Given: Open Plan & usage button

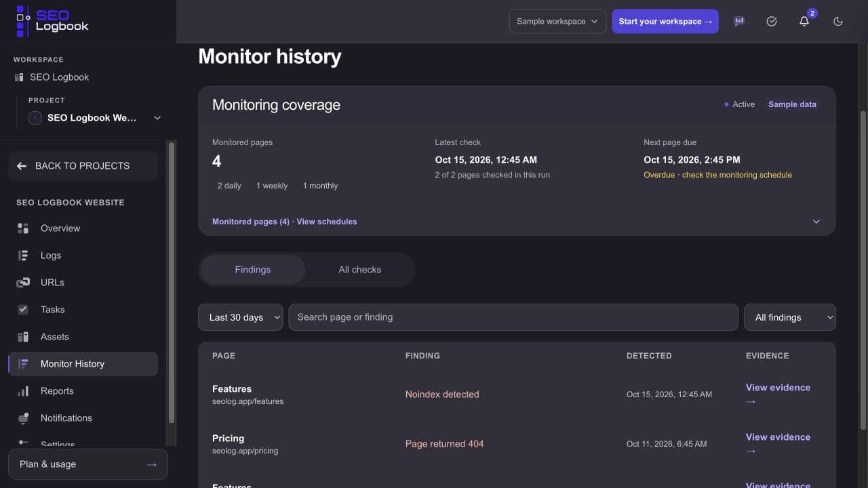Looking at the screenshot, I should tap(88, 464).
